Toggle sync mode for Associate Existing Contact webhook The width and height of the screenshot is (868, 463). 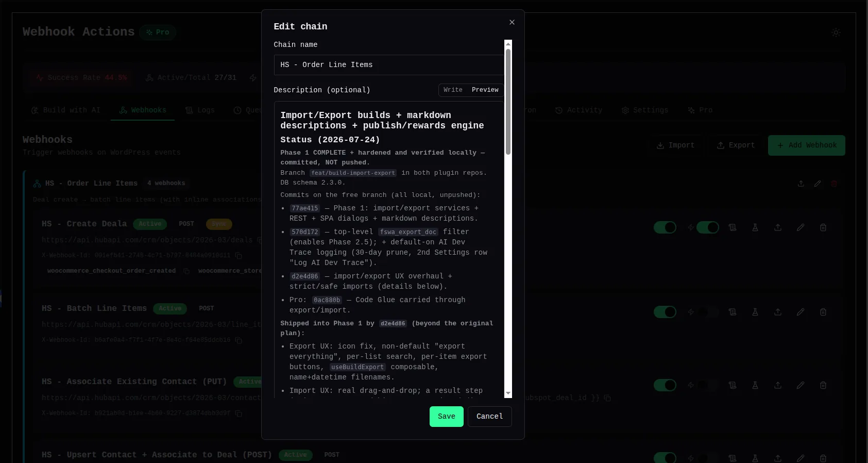[708, 385]
